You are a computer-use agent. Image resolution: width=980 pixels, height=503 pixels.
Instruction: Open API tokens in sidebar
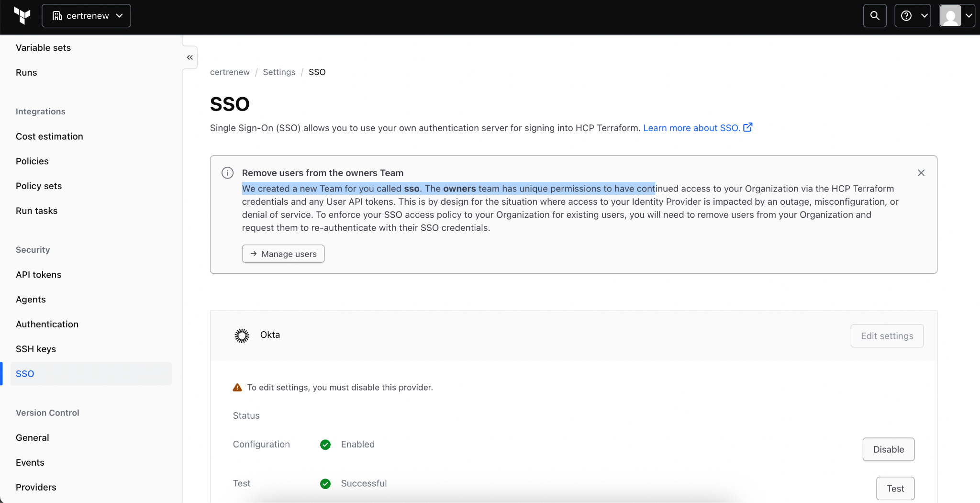point(38,275)
